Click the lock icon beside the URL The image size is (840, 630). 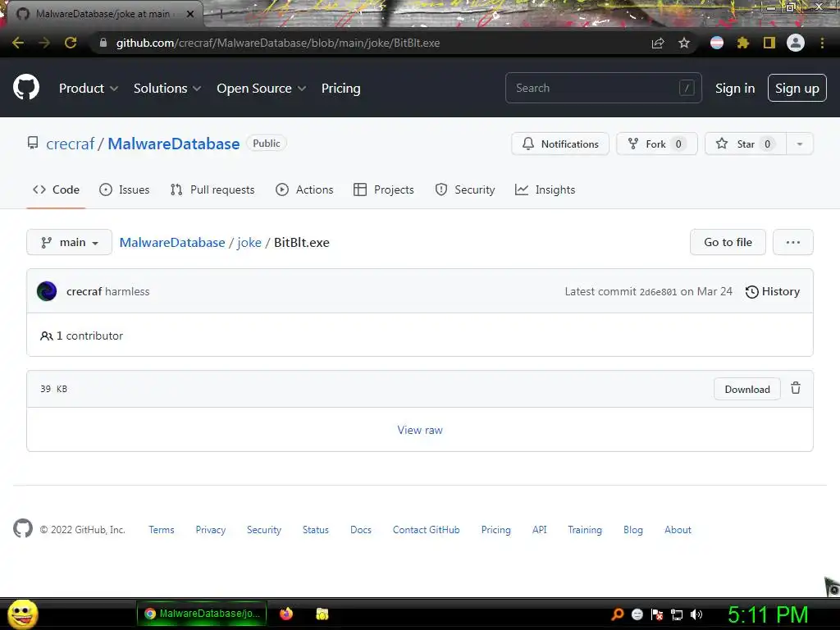point(103,43)
